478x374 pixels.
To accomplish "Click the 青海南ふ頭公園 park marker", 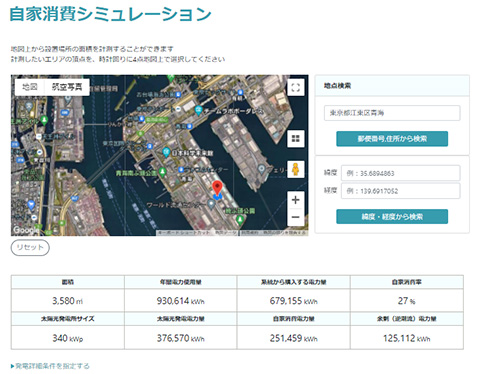I will click(x=162, y=172).
